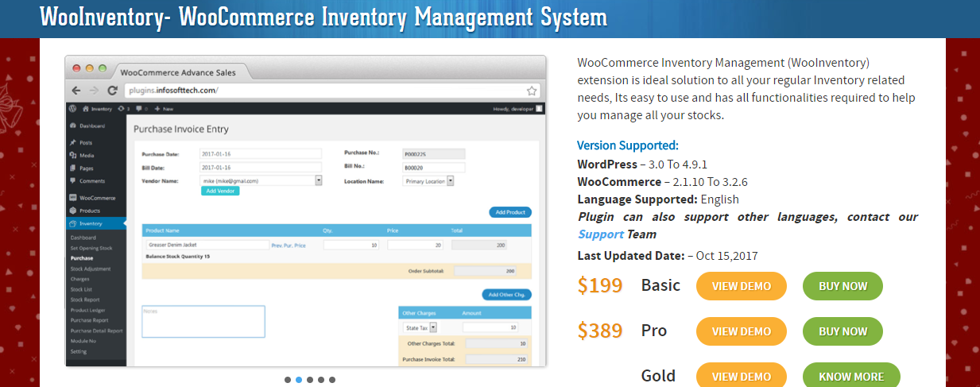980x387 pixels.
Task: Click View Demo for Basic plan
Action: click(742, 286)
